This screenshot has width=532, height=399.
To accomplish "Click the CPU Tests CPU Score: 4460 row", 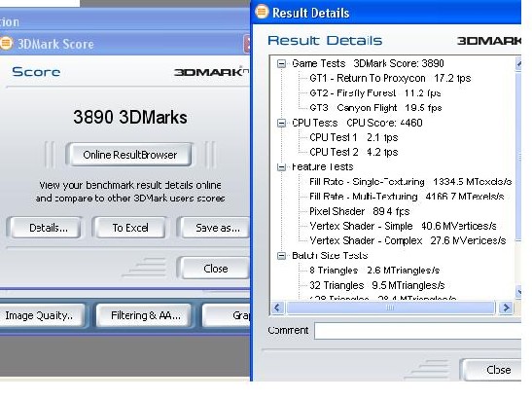I will tap(357, 123).
